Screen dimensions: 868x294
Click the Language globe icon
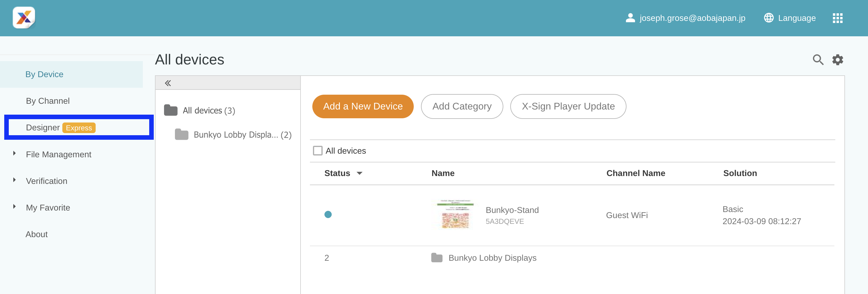[768, 18]
